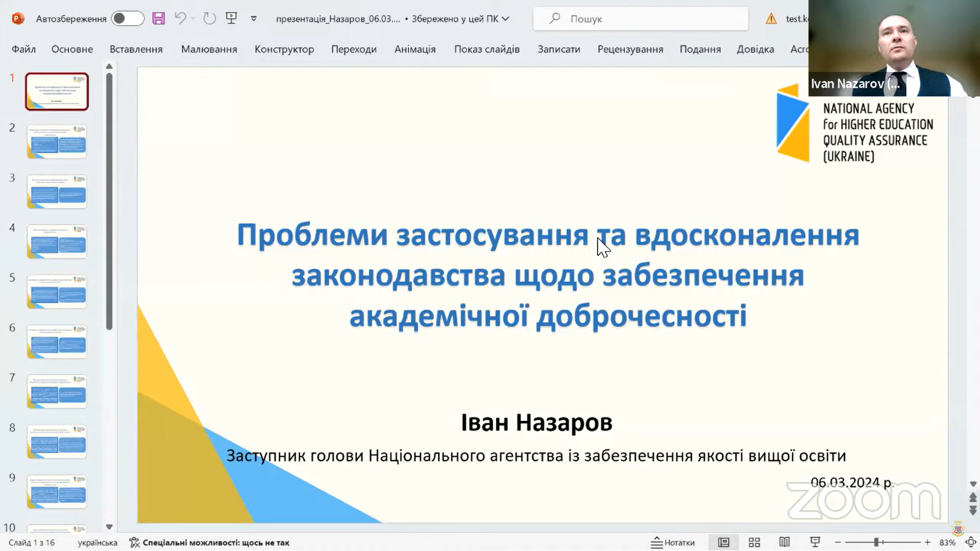This screenshot has width=980, height=551.
Task: Switch to Slide Sorter view icon
Action: 754,542
